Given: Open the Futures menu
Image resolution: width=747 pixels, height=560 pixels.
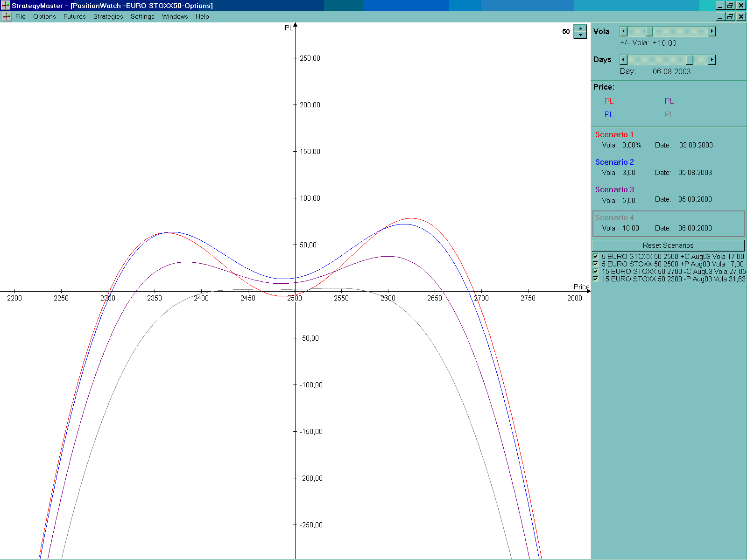Looking at the screenshot, I should 74,17.
